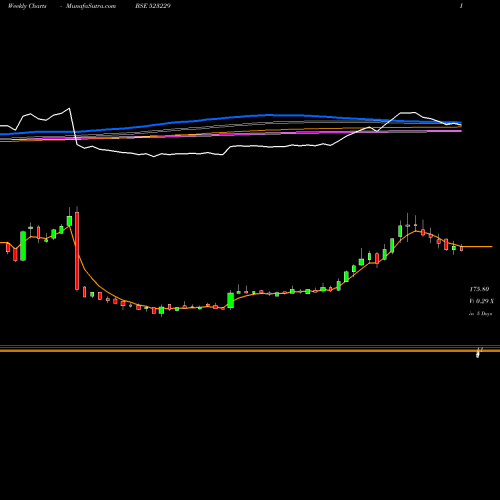500x500 pixels.
Task: Click the 'Weekly Charts' title text
Action: click(x=27, y=6)
